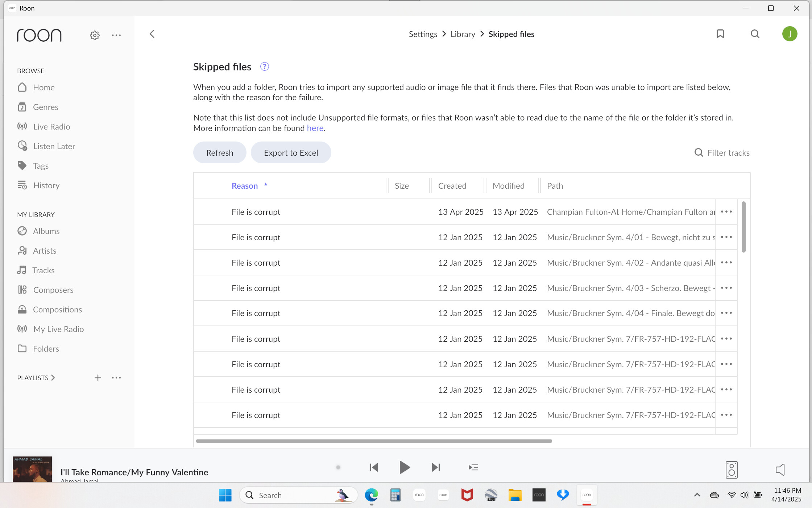Viewport: 812px width, 508px height.
Task: Add a new playlist with plus icon
Action: point(98,378)
